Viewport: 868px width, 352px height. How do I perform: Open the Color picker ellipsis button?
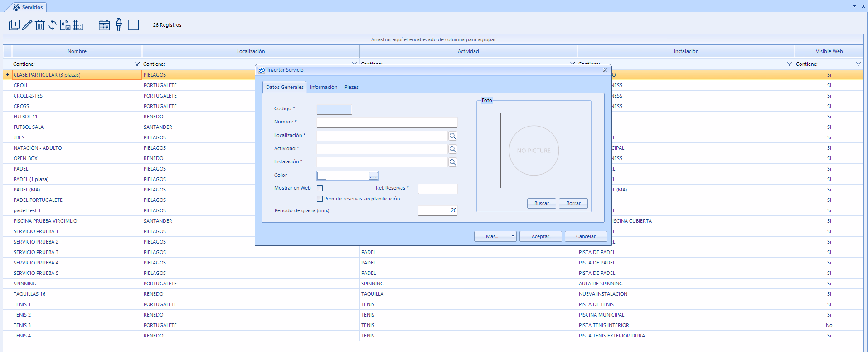[x=373, y=176]
